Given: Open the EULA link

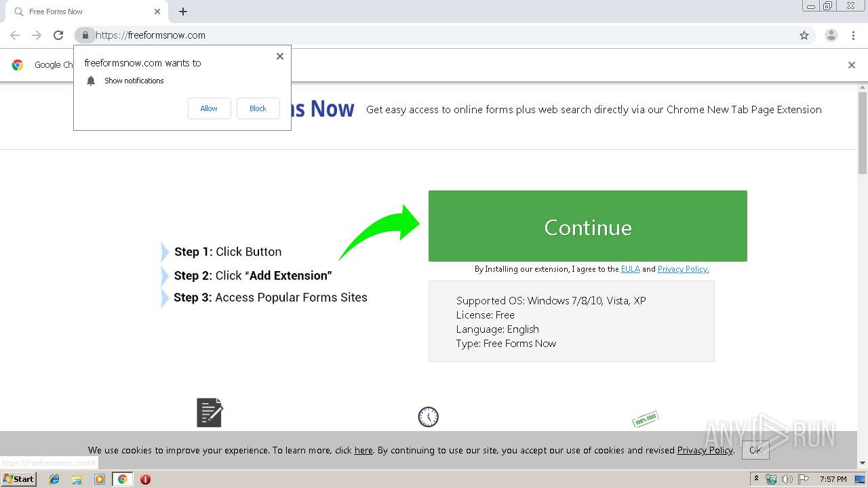Looking at the screenshot, I should click(x=630, y=269).
